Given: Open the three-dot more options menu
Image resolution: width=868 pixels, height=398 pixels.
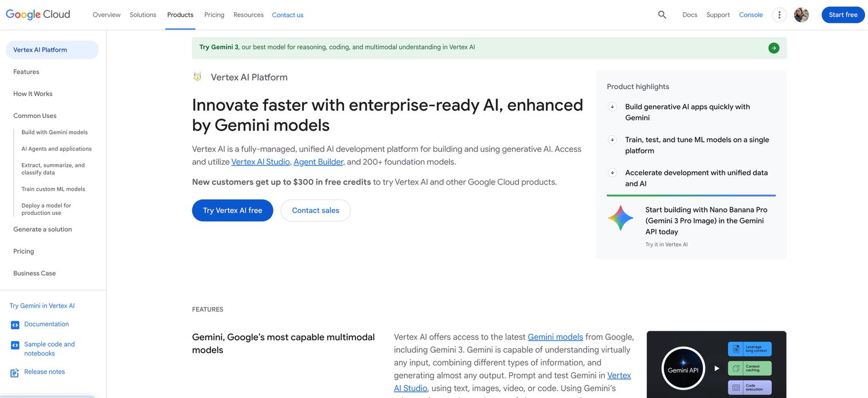Looking at the screenshot, I should click(x=779, y=15).
